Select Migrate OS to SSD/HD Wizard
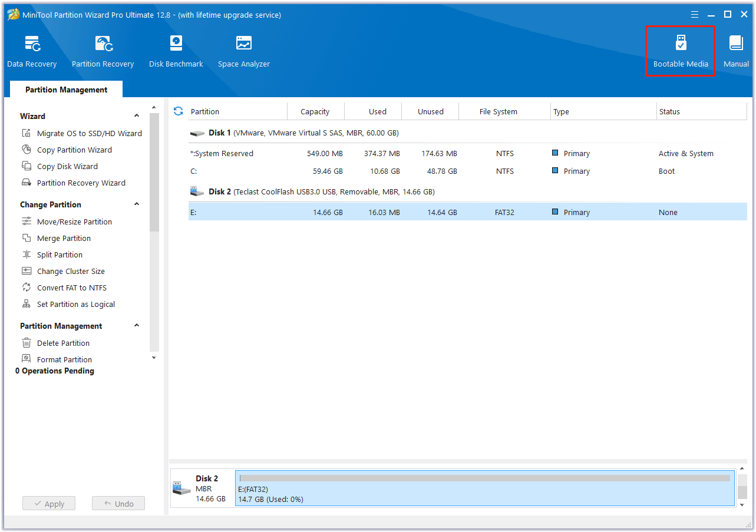The height and width of the screenshot is (532, 756). click(x=89, y=133)
